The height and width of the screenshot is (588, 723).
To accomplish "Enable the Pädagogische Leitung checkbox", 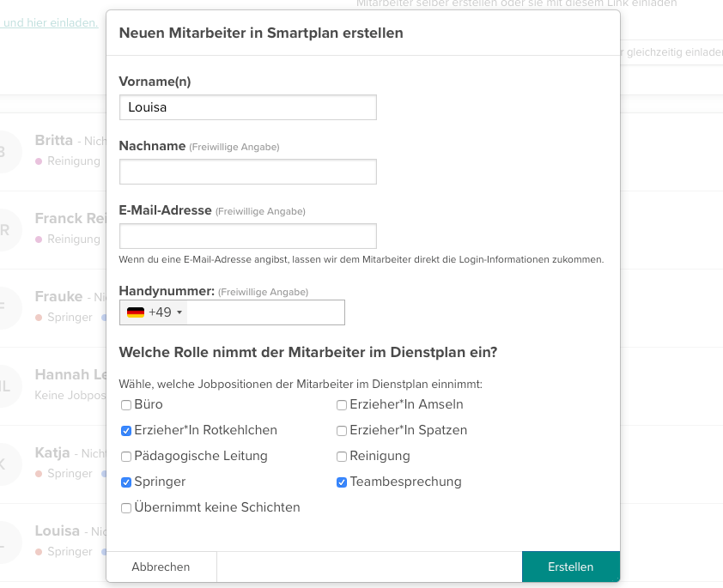I will click(126, 457).
